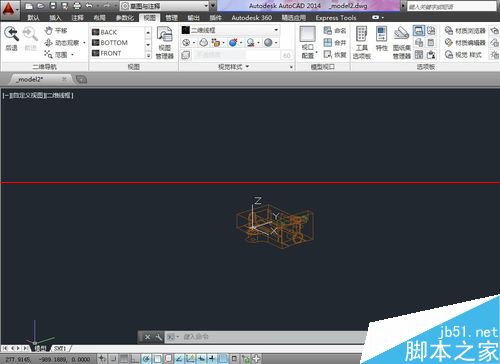Close the command line with its X icon
Image resolution: width=500 pixels, height=364 pixels.
coord(147,337)
